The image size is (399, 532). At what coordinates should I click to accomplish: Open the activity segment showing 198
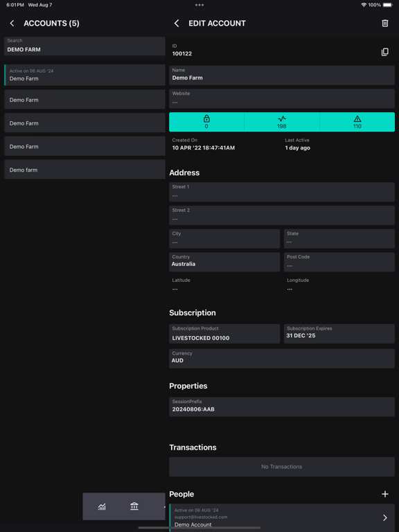(282, 122)
